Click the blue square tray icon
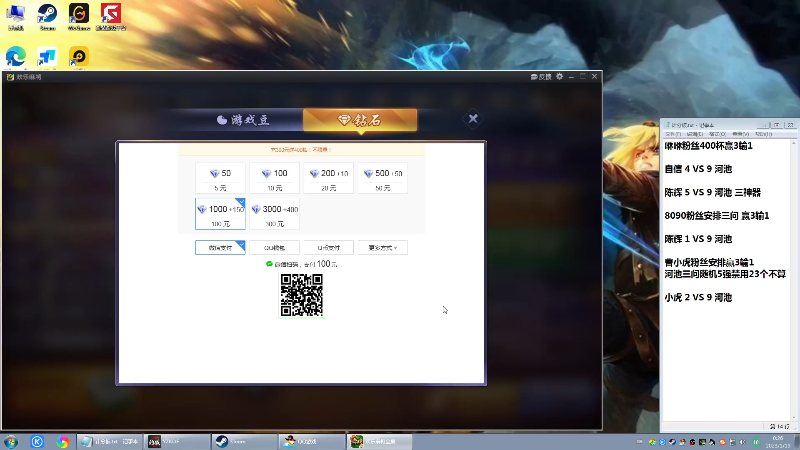 (662, 442)
